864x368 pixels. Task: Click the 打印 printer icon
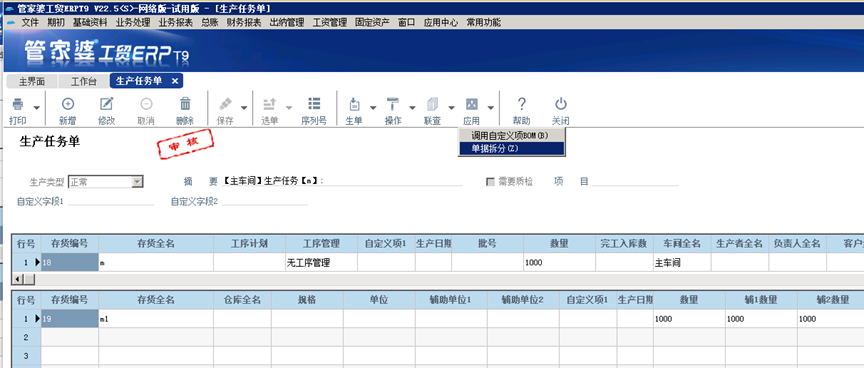[x=18, y=104]
